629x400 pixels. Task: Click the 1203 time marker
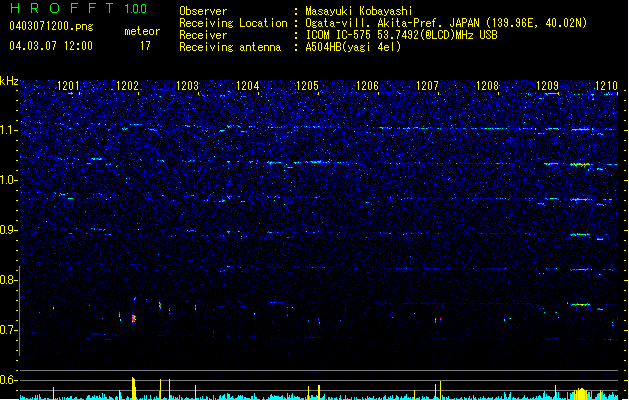(187, 85)
